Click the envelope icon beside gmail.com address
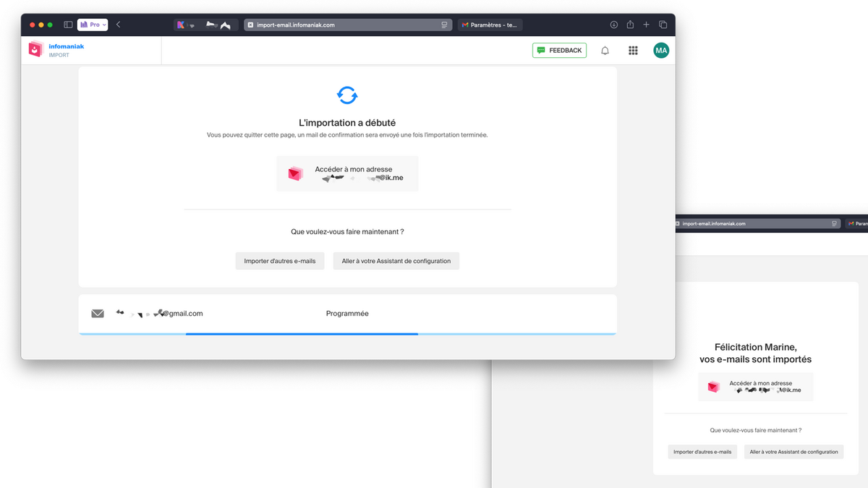 coord(98,314)
